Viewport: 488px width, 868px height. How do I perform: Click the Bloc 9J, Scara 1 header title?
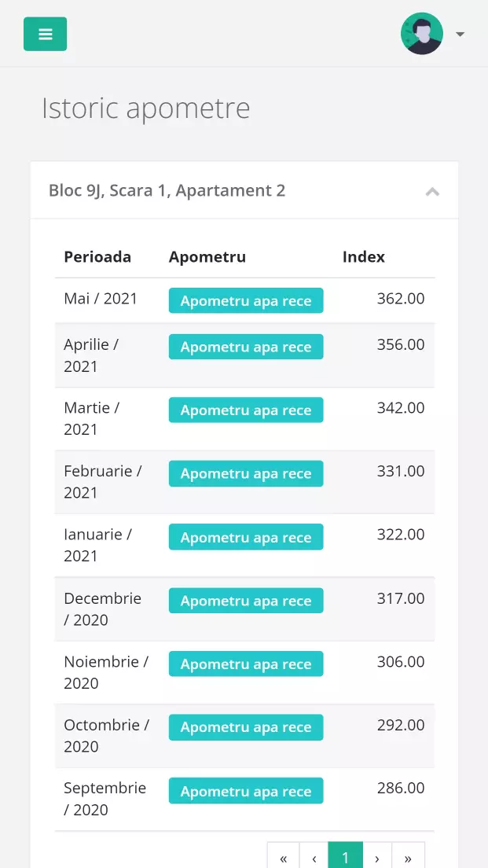[167, 190]
